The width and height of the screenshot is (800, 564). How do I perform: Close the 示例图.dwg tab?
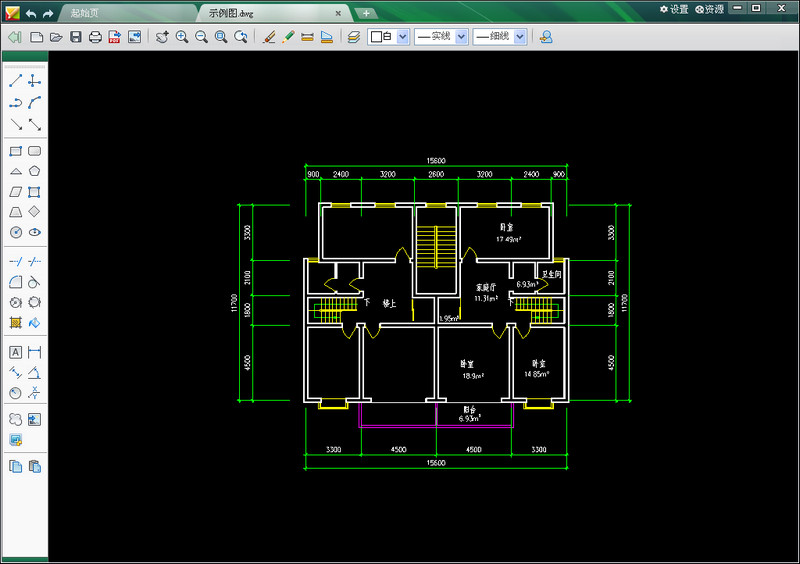tap(338, 13)
